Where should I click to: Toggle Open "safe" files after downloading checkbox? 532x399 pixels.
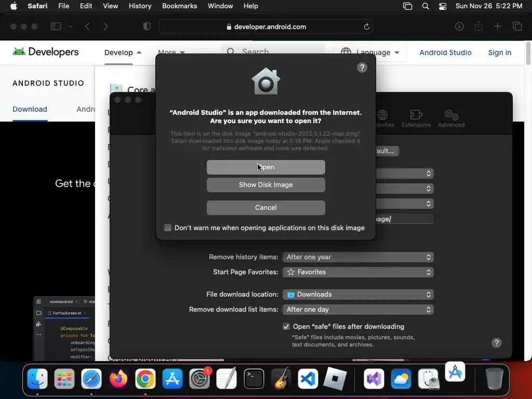click(x=286, y=326)
